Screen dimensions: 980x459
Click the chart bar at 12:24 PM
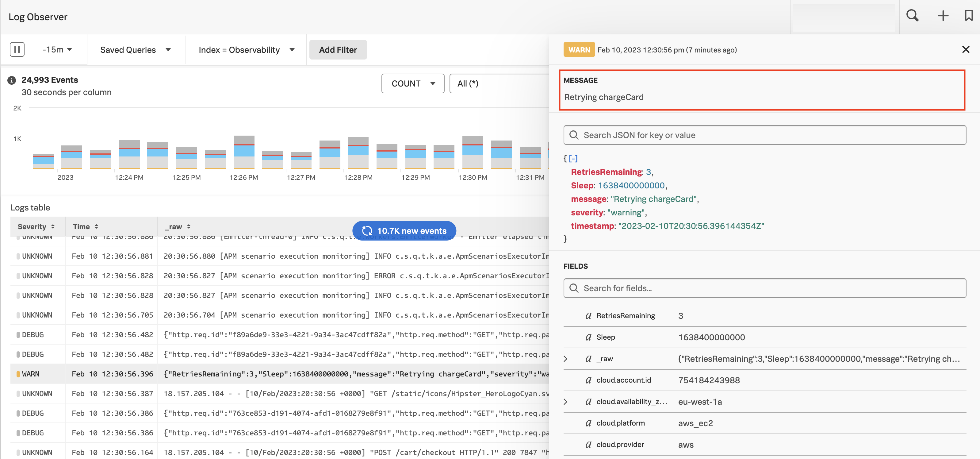click(x=129, y=154)
